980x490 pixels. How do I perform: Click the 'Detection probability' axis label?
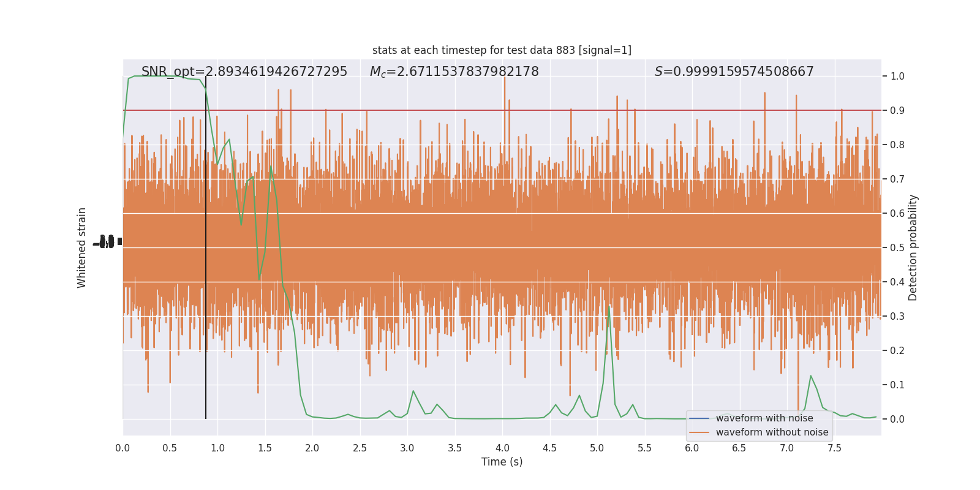point(913,247)
